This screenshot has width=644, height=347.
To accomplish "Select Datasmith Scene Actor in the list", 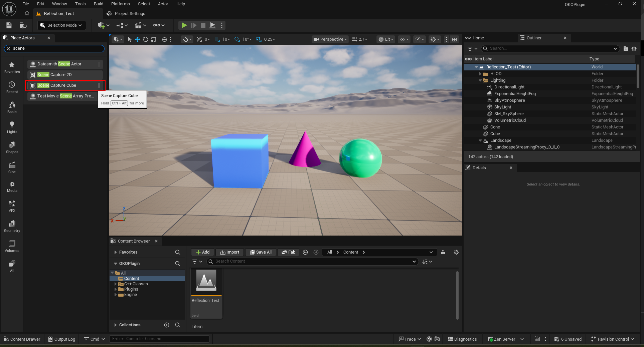I will [x=65, y=64].
